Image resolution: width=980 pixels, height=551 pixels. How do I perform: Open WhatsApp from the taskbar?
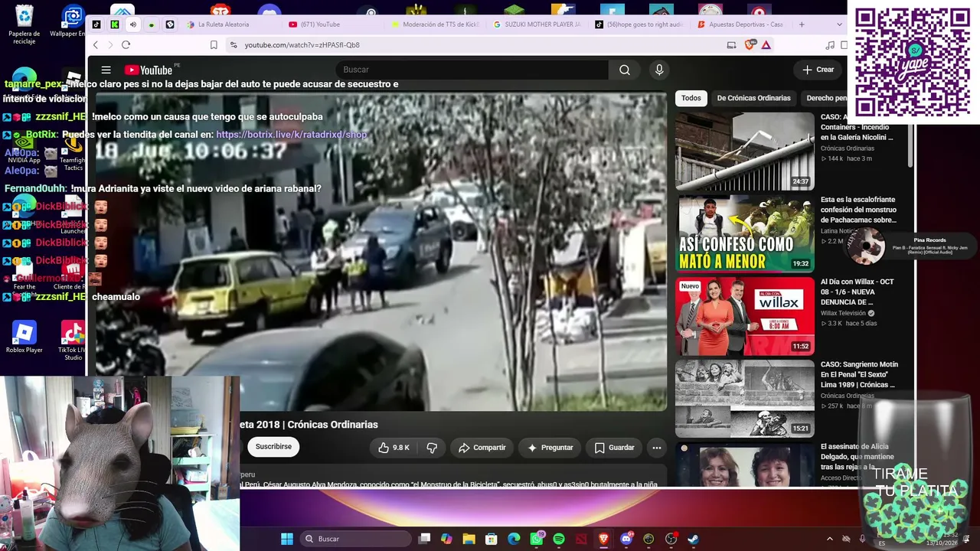pos(537,539)
